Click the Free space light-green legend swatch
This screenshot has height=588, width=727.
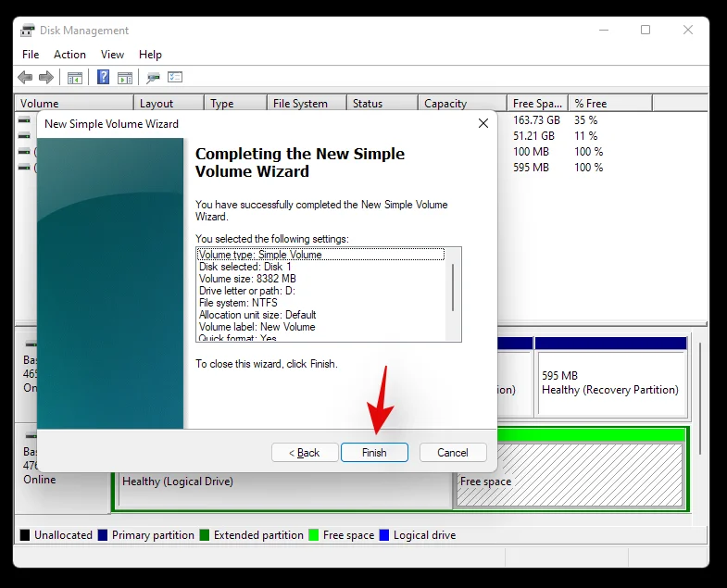pos(314,535)
